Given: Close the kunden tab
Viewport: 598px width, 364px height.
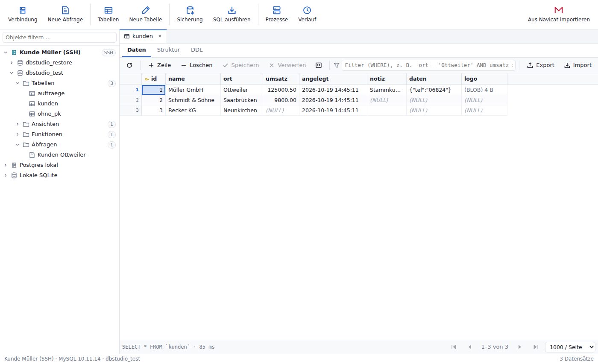Looking at the screenshot, I should coord(160,36).
